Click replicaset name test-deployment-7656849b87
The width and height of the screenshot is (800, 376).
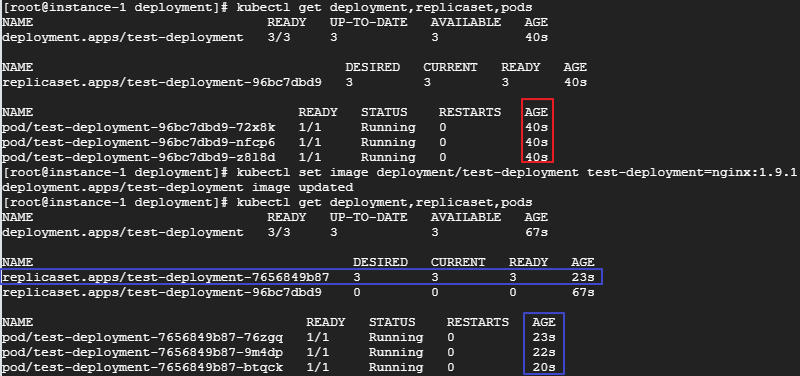(x=166, y=277)
